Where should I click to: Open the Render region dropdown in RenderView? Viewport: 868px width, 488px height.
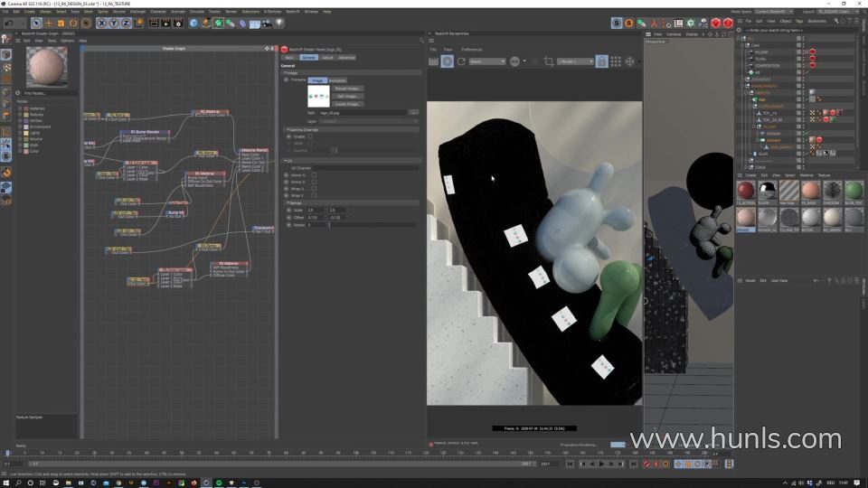(575, 61)
